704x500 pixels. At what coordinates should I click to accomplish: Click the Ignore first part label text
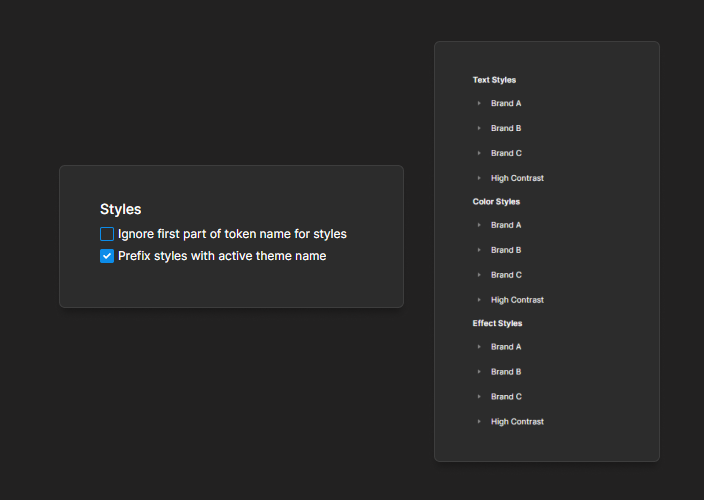tap(232, 234)
